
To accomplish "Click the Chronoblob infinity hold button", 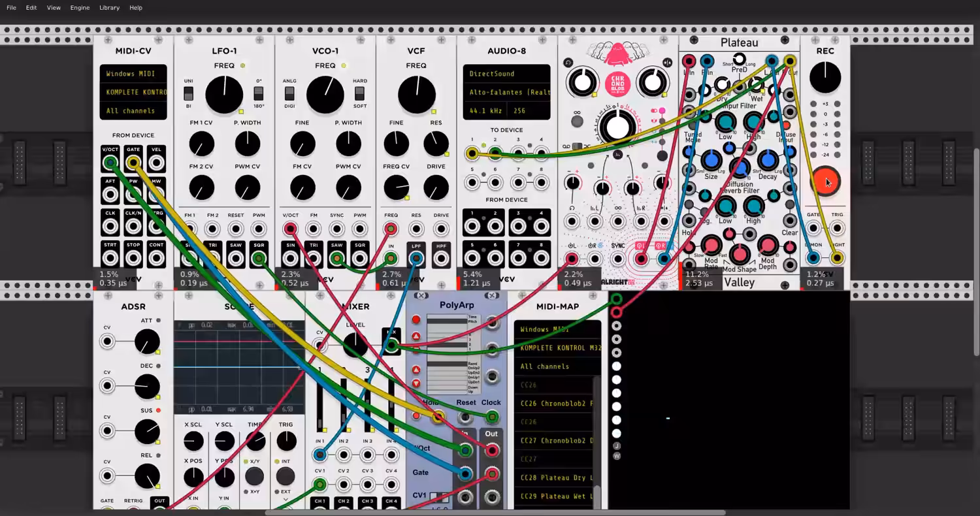I will (578, 121).
